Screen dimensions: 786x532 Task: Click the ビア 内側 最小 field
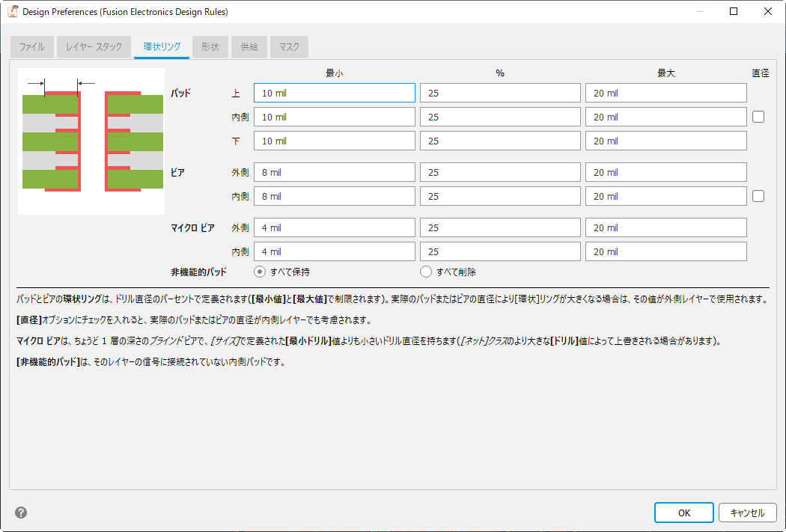[x=335, y=196]
